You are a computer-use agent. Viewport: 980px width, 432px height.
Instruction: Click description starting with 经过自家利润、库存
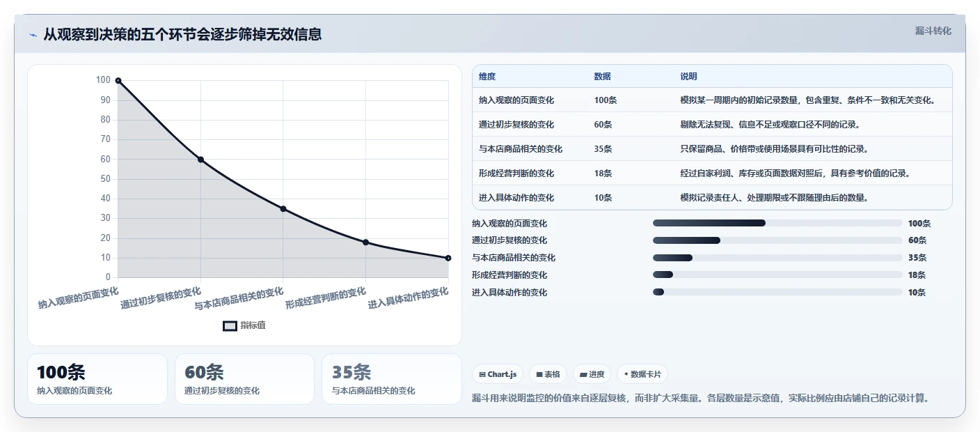796,173
